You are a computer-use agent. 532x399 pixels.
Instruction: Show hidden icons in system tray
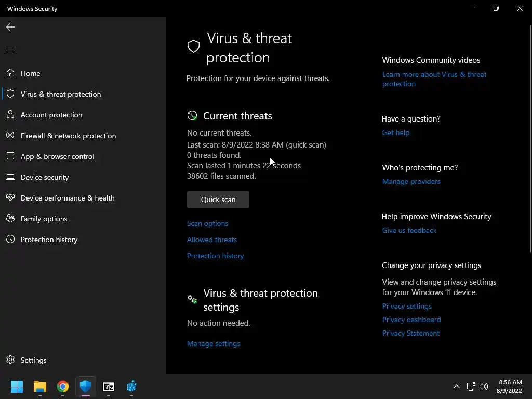click(x=456, y=387)
